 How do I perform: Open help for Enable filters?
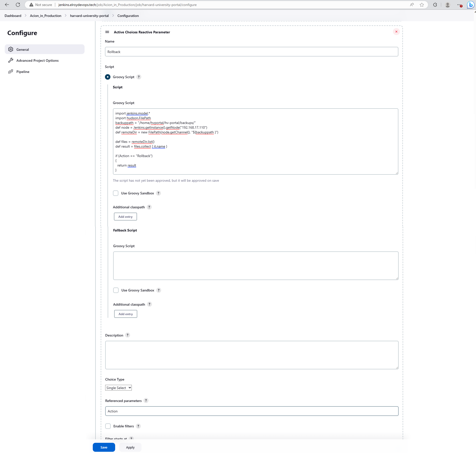coord(138,426)
